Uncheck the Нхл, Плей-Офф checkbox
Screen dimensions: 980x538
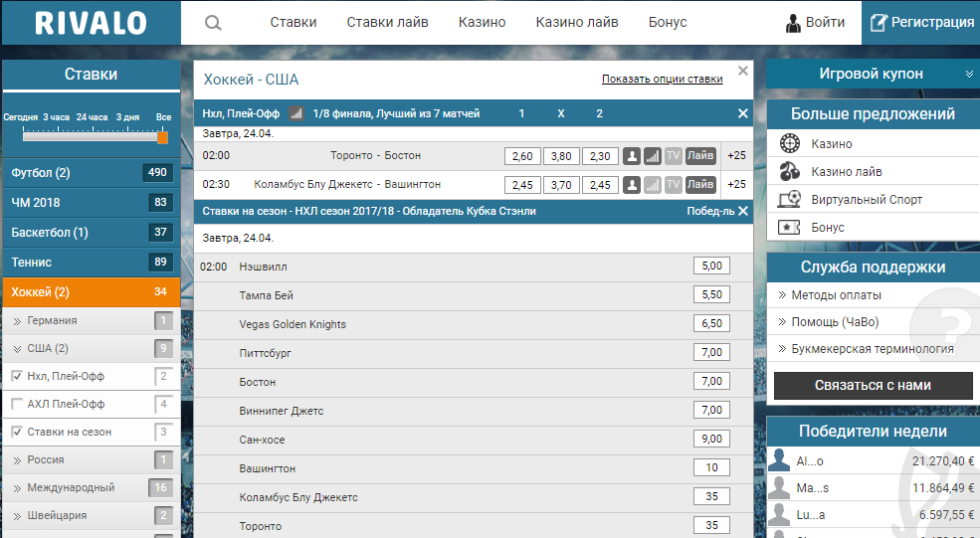(17, 376)
